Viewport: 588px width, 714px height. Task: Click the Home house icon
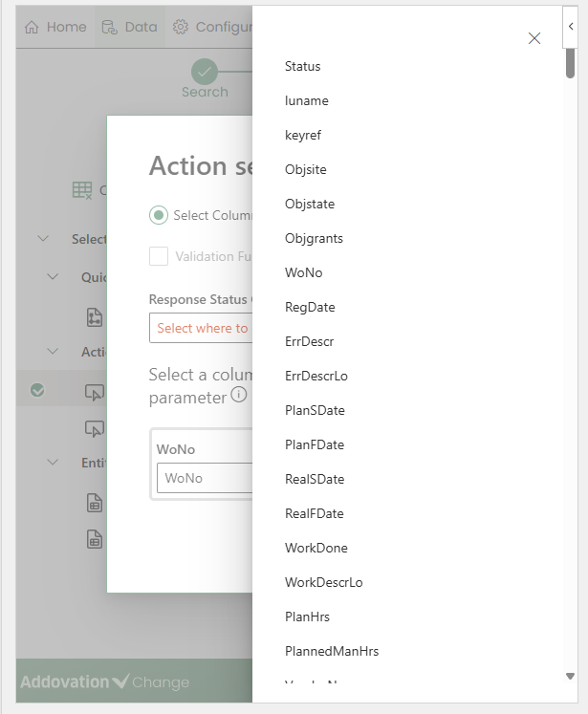[x=32, y=27]
